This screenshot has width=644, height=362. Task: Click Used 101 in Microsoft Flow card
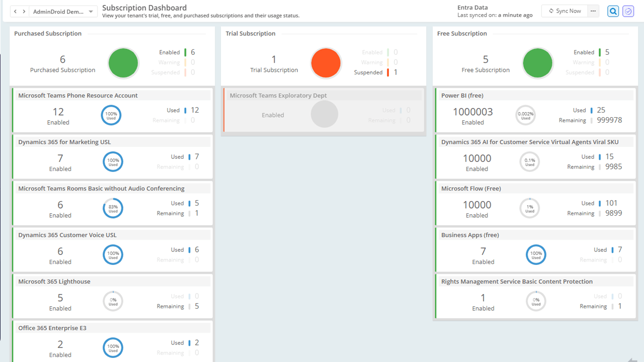pos(611,203)
